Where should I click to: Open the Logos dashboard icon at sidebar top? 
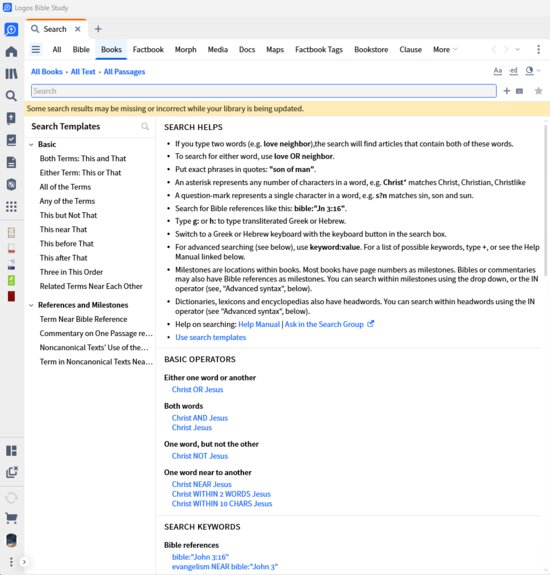click(11, 29)
